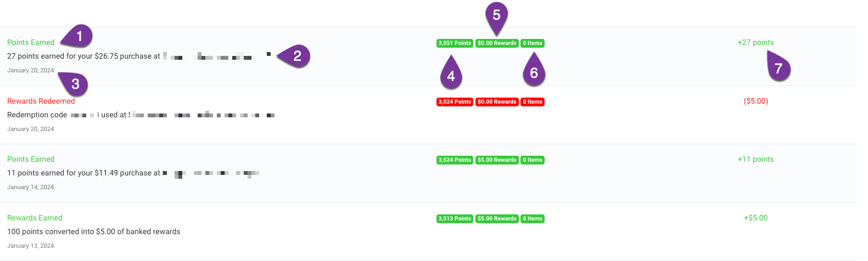
Task: Click annotation marker number 1
Action: click(x=79, y=36)
